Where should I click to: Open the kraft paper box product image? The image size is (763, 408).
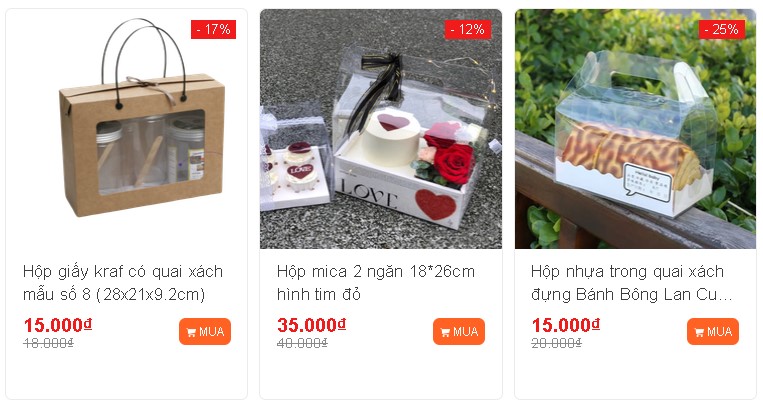pos(127,129)
